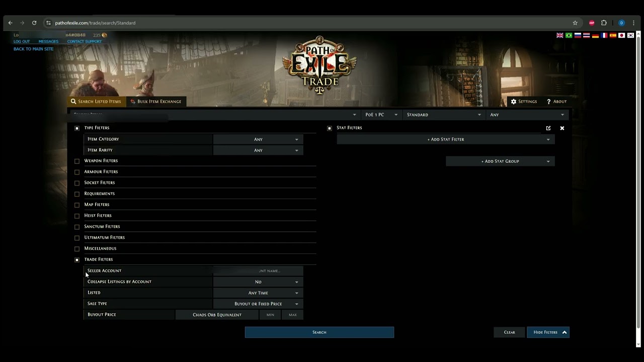Open the Bulk Item Exchange tab

click(x=156, y=102)
